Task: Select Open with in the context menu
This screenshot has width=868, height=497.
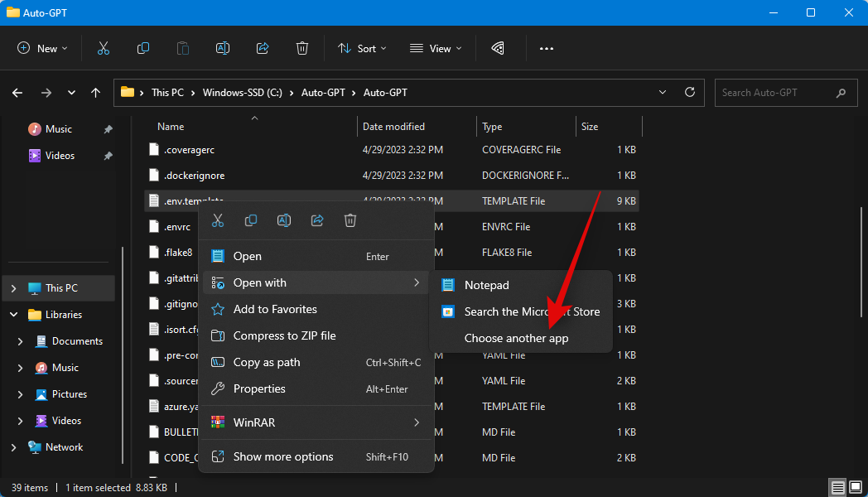Action: [316, 282]
